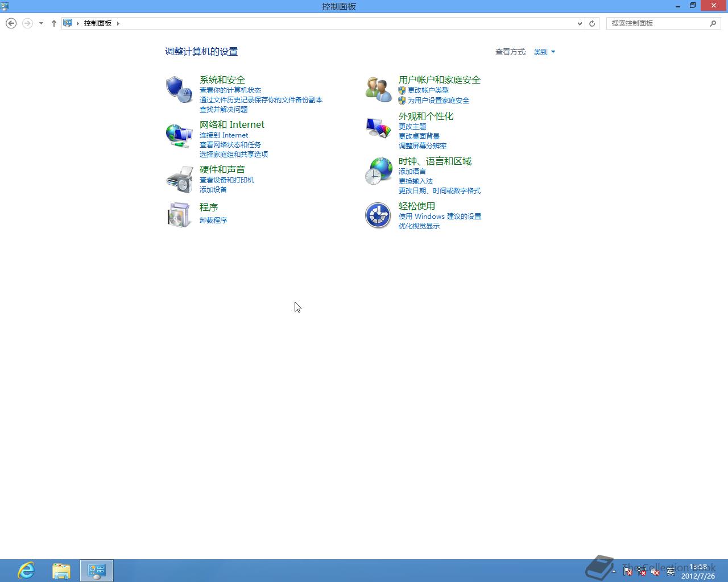
Task: Click 添加设备 link
Action: [213, 189]
